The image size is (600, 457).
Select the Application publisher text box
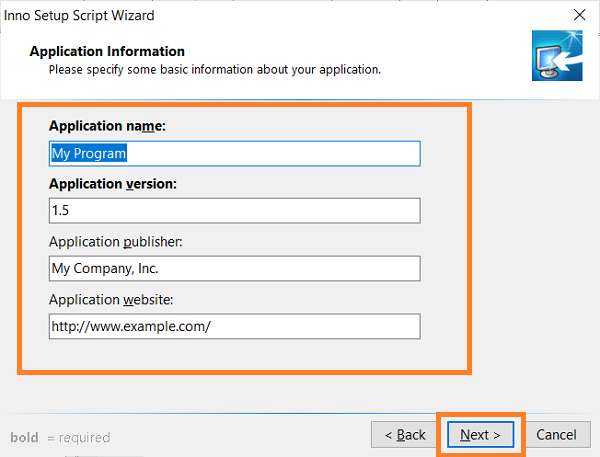tap(235, 268)
